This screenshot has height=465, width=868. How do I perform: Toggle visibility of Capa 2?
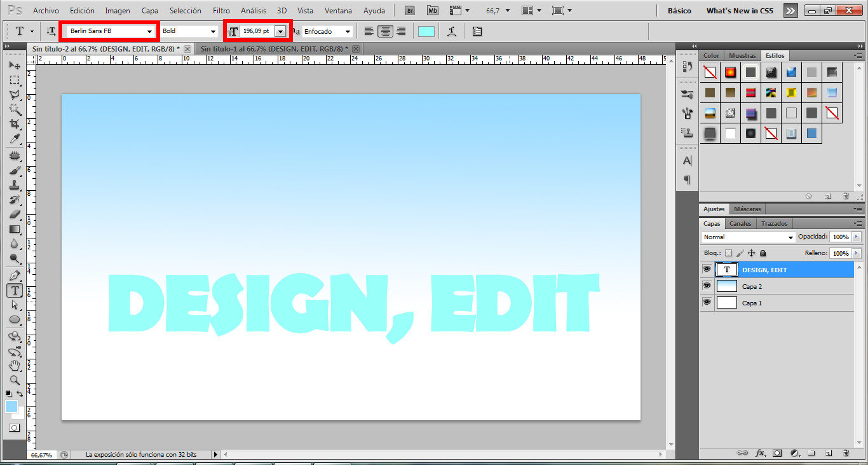(x=707, y=285)
